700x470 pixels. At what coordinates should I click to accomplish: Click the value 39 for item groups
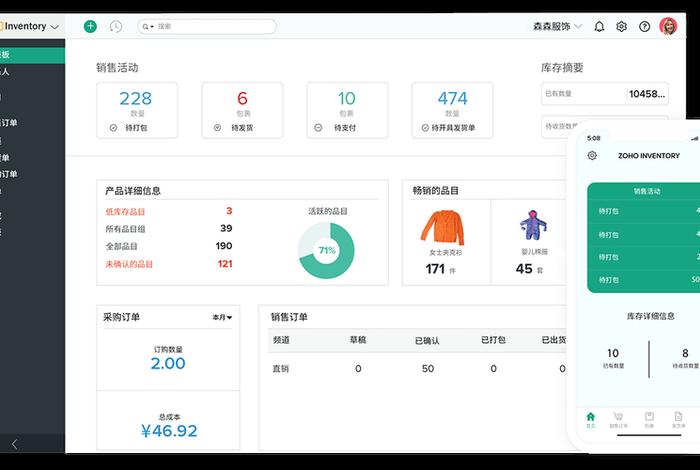pyautogui.click(x=226, y=229)
